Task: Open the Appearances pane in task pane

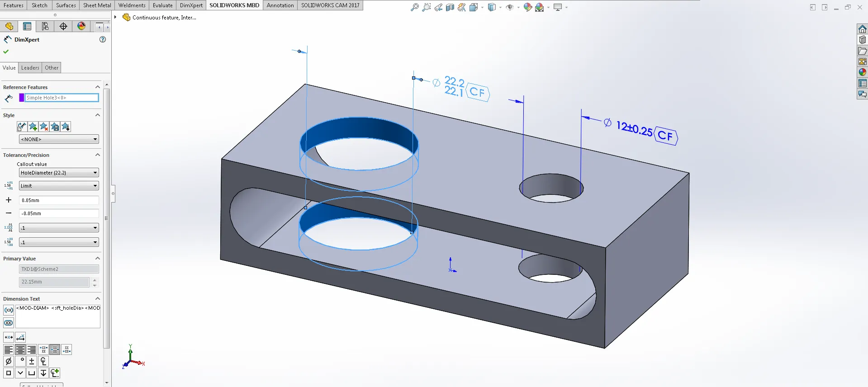Action: click(863, 72)
